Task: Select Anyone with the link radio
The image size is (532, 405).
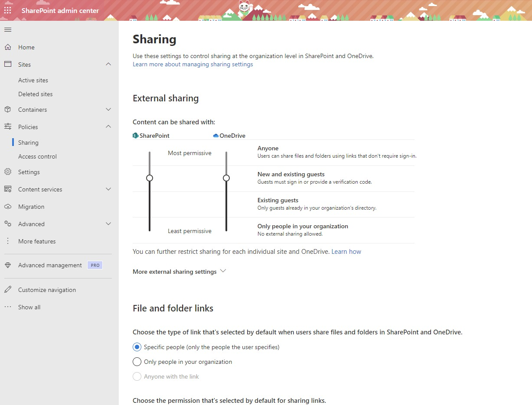Action: tap(137, 376)
